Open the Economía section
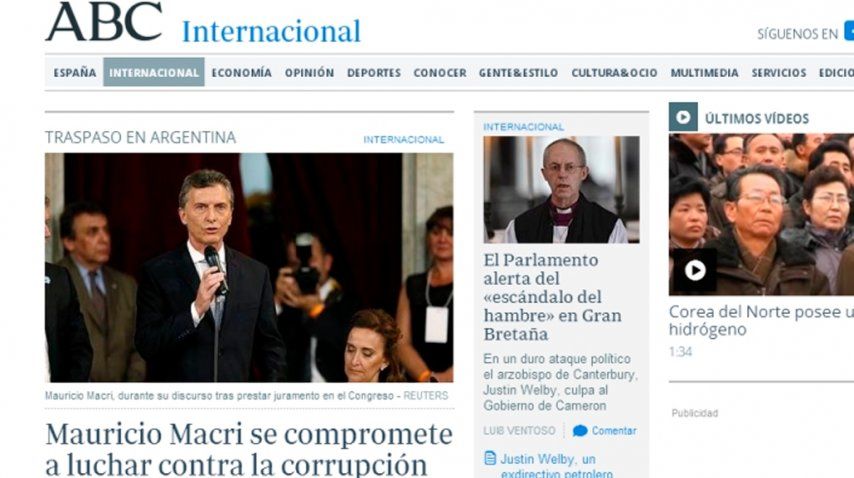The height and width of the screenshot is (478, 854). (241, 72)
